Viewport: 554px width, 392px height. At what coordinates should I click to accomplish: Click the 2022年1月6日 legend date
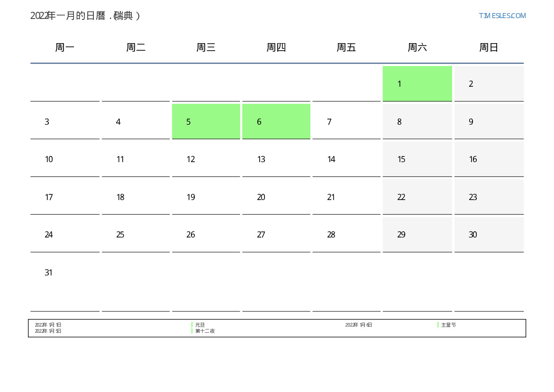pyautogui.click(x=358, y=325)
